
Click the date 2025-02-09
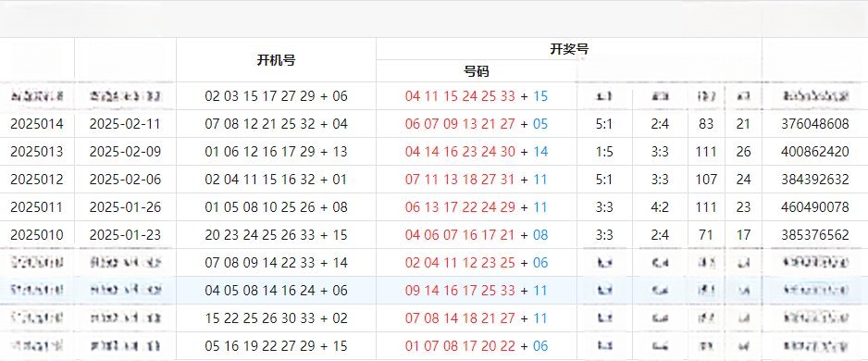[125, 152]
